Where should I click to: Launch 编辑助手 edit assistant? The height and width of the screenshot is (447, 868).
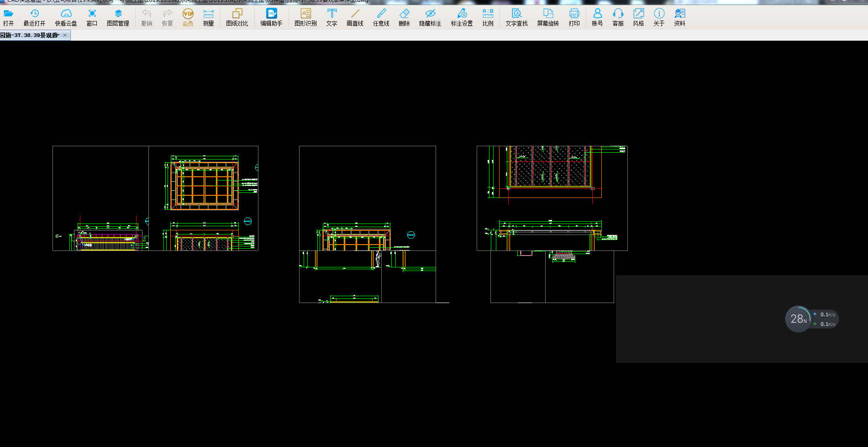271,17
